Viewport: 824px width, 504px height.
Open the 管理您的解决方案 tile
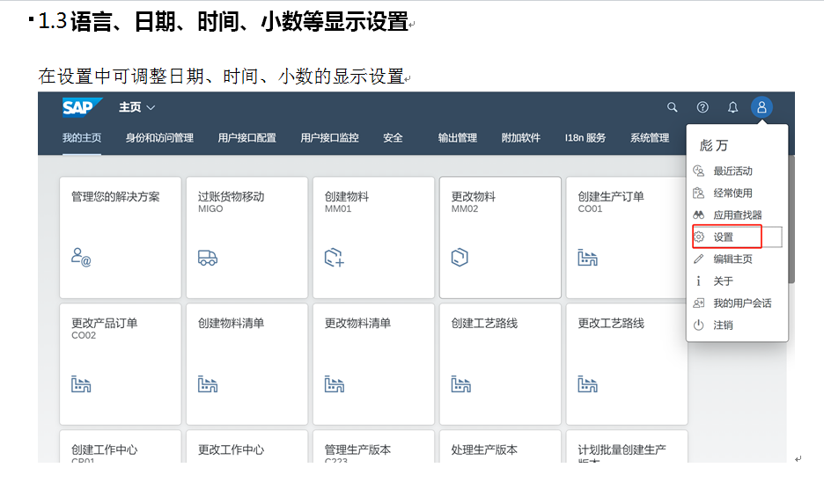point(120,237)
